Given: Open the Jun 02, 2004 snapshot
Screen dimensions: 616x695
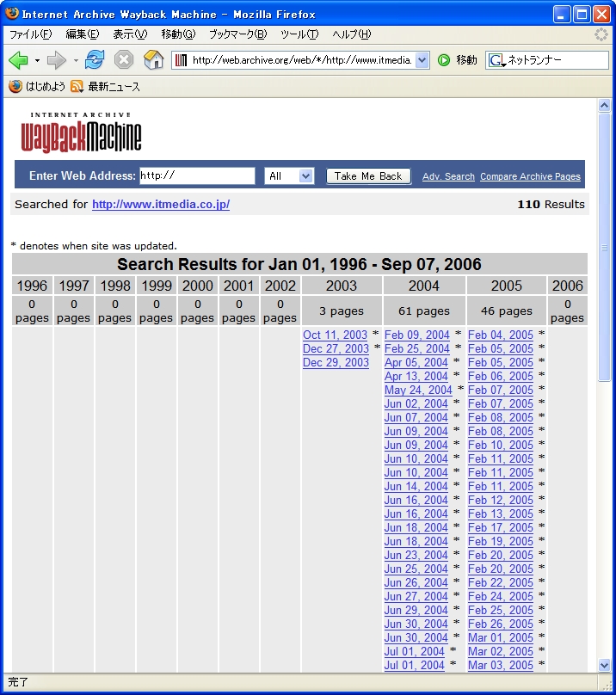Looking at the screenshot, I should [416, 403].
